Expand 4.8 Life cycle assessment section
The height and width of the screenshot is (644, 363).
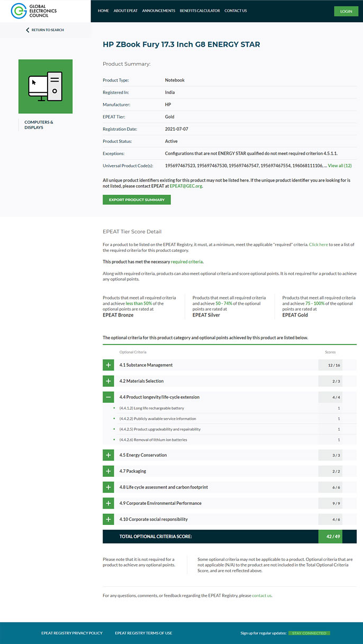(108, 487)
